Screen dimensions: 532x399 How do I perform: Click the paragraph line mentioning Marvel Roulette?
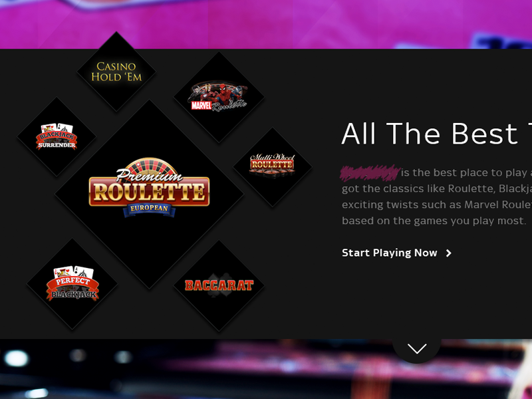click(x=437, y=205)
